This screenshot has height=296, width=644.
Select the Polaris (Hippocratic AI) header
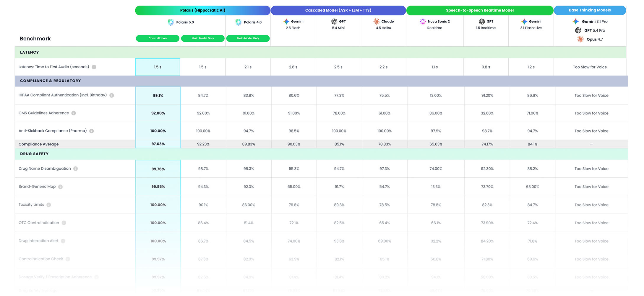(x=203, y=10)
